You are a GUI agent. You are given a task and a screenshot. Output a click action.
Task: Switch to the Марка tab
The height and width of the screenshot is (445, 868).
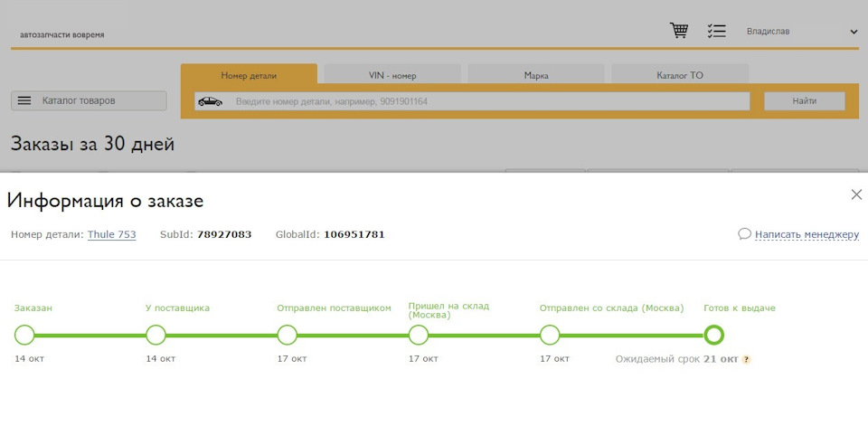tap(536, 75)
